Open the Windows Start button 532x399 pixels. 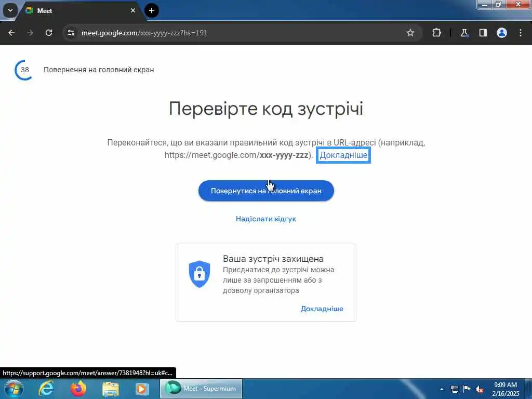click(14, 389)
